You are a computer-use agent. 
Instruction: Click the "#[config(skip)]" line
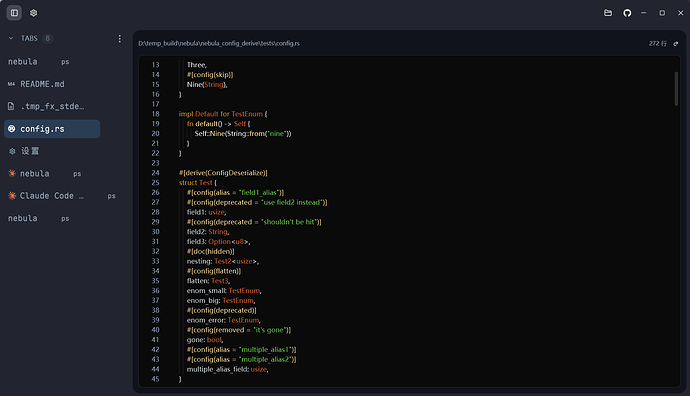click(210, 75)
